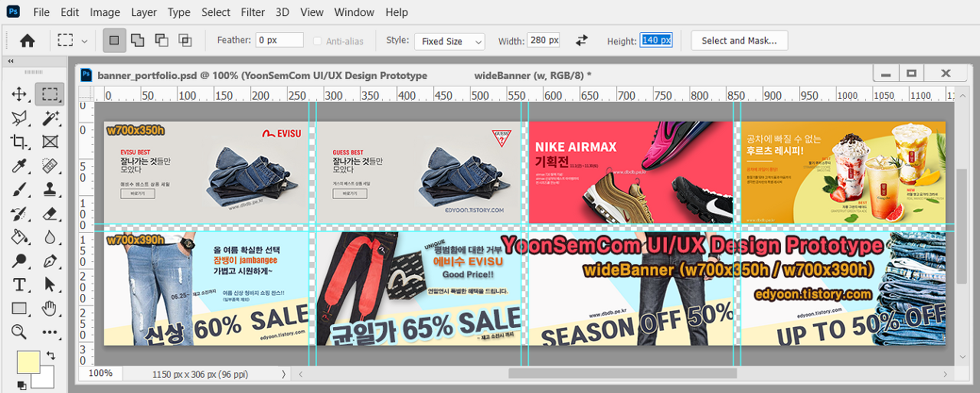Select the Blur tool
Image resolution: width=980 pixels, height=393 pixels.
[50, 237]
